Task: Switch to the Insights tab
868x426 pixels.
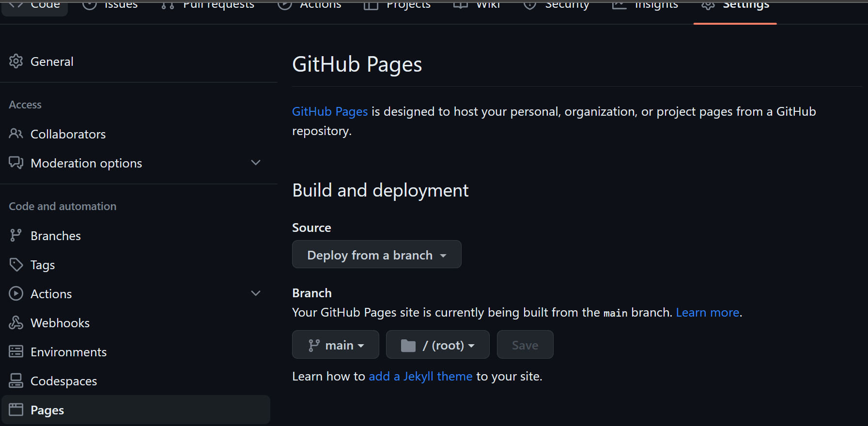Action: coord(645,6)
